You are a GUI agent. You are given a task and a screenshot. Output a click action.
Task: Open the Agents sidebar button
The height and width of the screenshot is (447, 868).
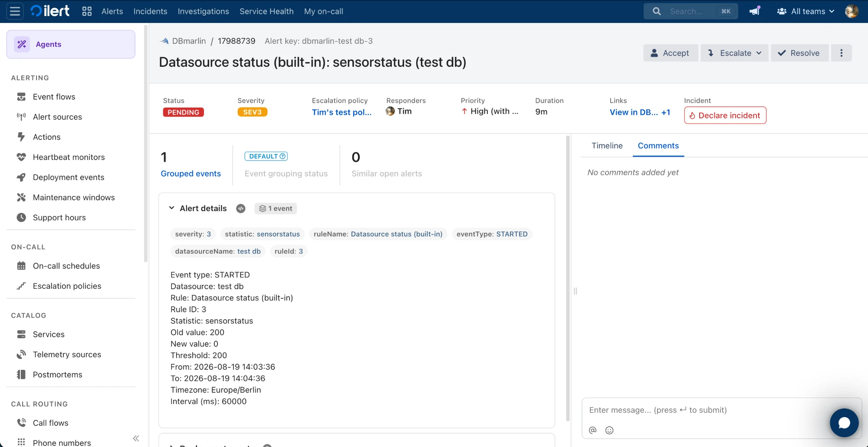coord(71,44)
